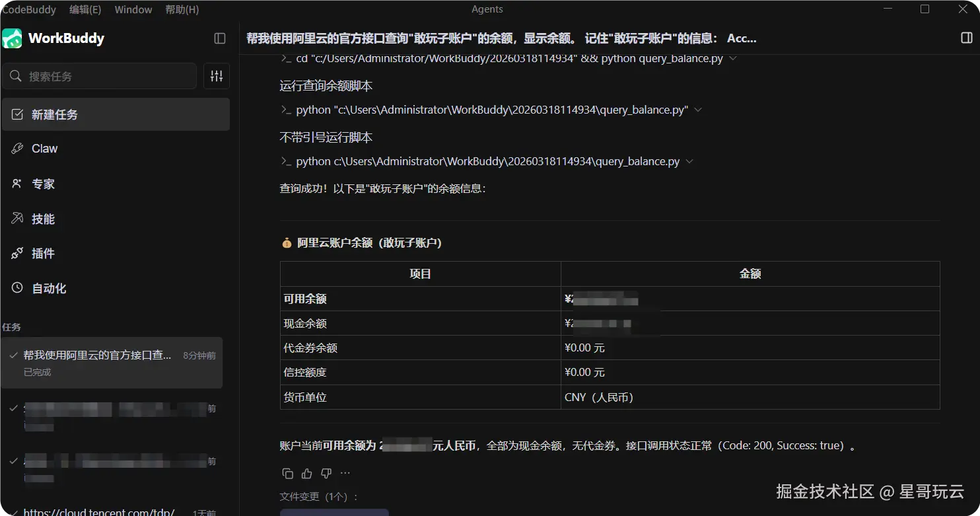Toggle the right side panel icon
Screen dimensions: 980x516
point(967,38)
